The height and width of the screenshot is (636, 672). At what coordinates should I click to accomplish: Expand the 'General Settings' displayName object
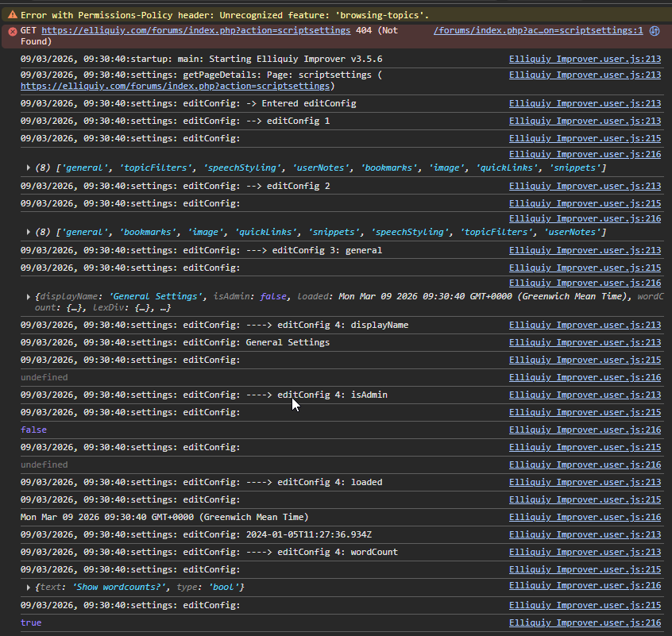pos(29,297)
